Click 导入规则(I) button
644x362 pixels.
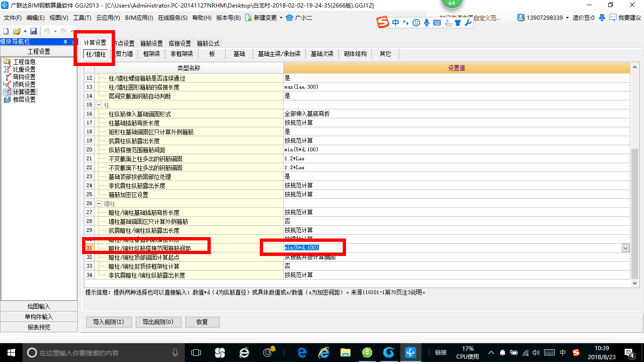(108, 322)
